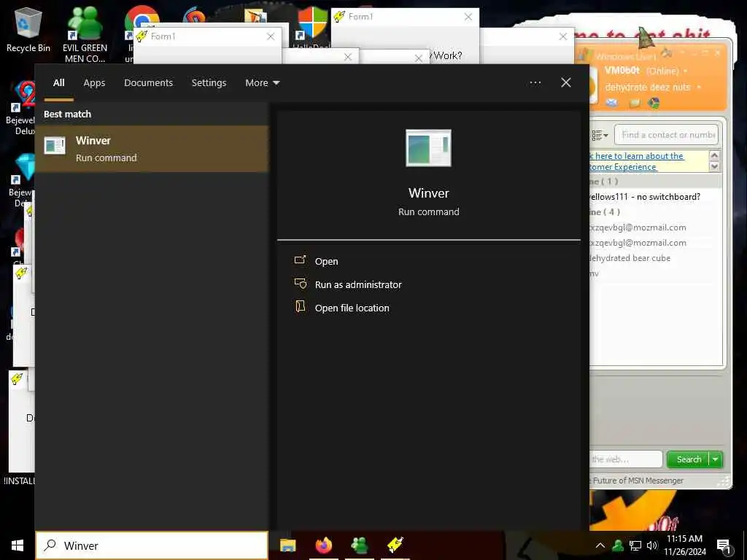Select first xzqevbgl@mozmail.com contact

pyautogui.click(x=638, y=227)
